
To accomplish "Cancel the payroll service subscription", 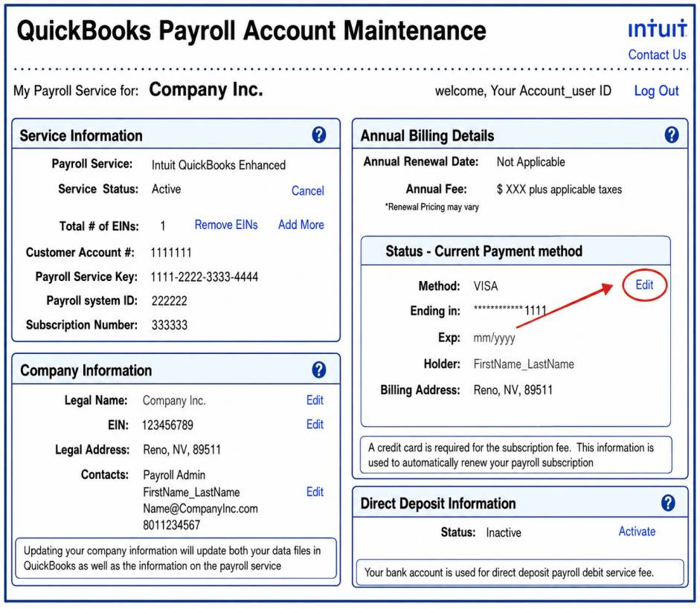I will pyautogui.click(x=307, y=191).
